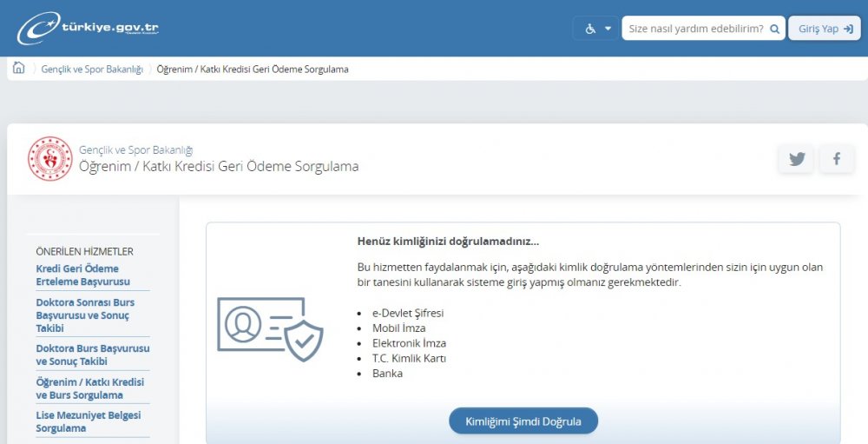Screen dimensions: 868x444
Task: Open Doktora Sonrası Burs Başvurusu ve Sonuç Takibi
Action: 85,315
